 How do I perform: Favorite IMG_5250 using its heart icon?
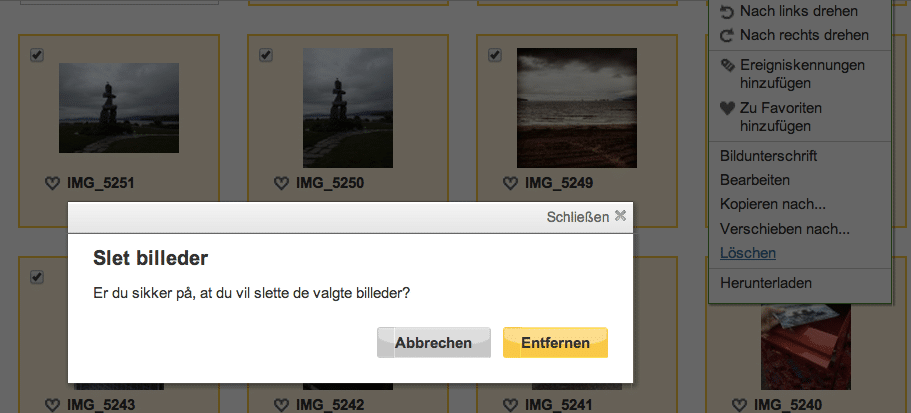[x=281, y=184]
